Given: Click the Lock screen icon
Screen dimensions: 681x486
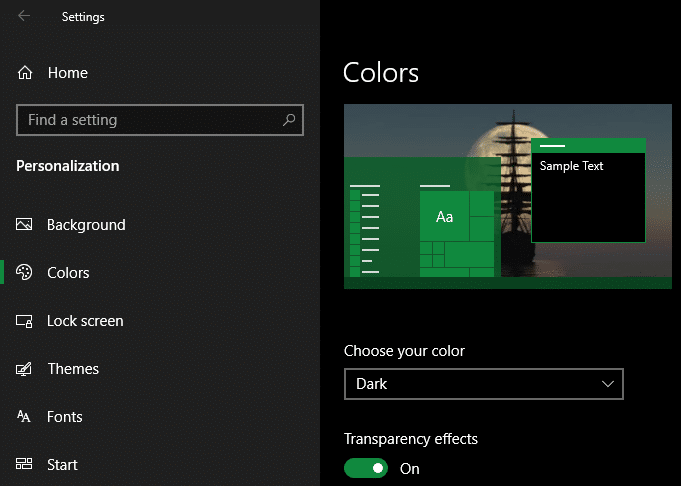Looking at the screenshot, I should tap(24, 321).
